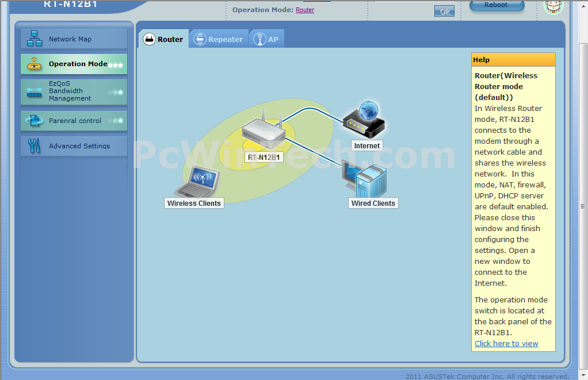Open Advanced Settings in the sidebar

[74, 146]
